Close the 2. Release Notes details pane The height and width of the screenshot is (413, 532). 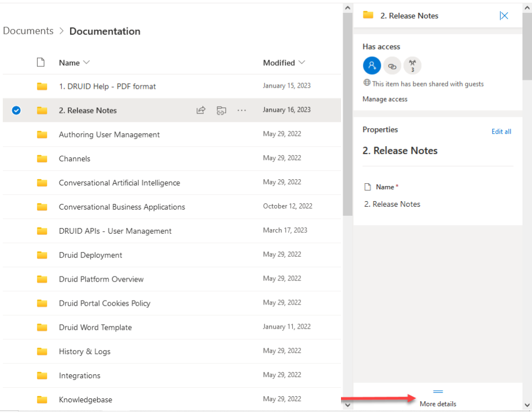(x=504, y=16)
